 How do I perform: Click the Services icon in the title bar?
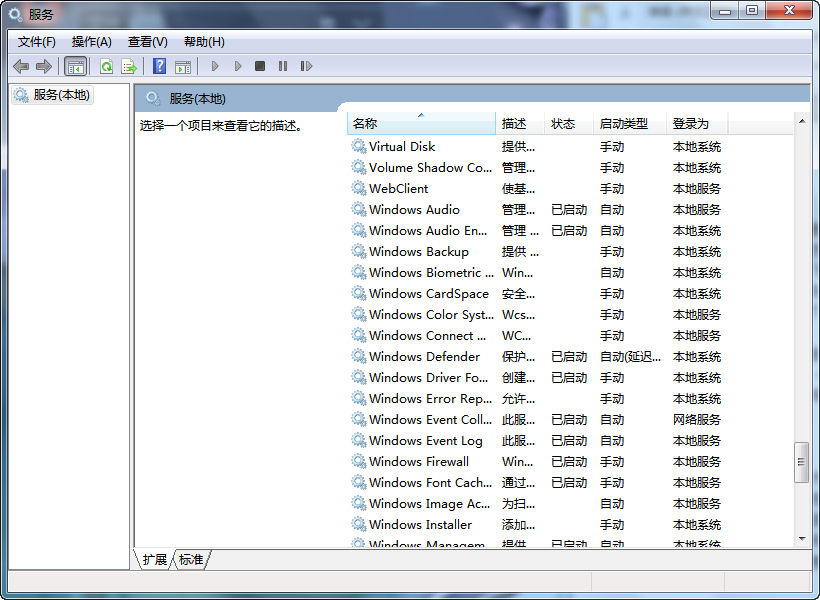coord(16,14)
